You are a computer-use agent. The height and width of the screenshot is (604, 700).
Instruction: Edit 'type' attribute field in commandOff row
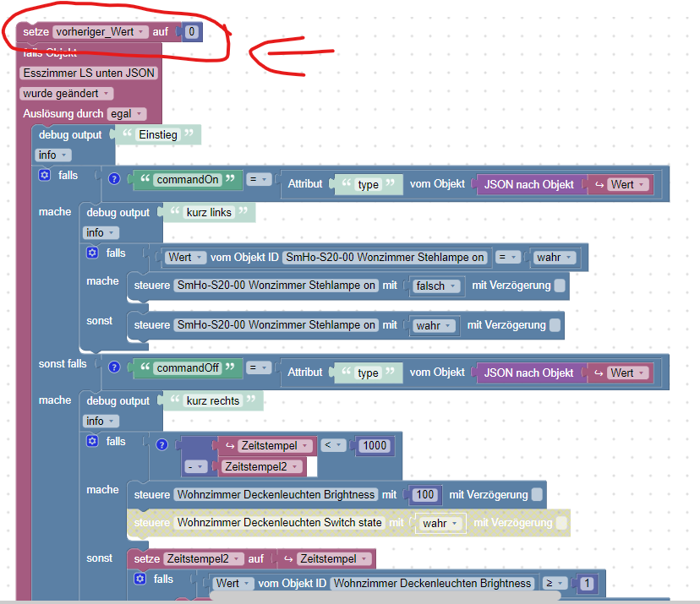click(369, 373)
